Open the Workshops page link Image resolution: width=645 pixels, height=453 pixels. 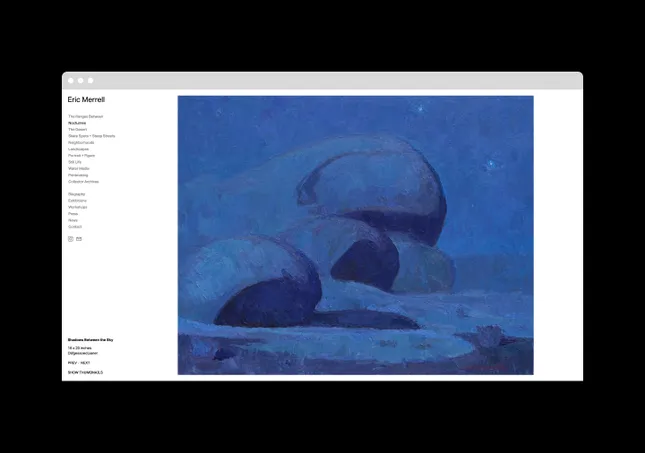tap(77, 207)
